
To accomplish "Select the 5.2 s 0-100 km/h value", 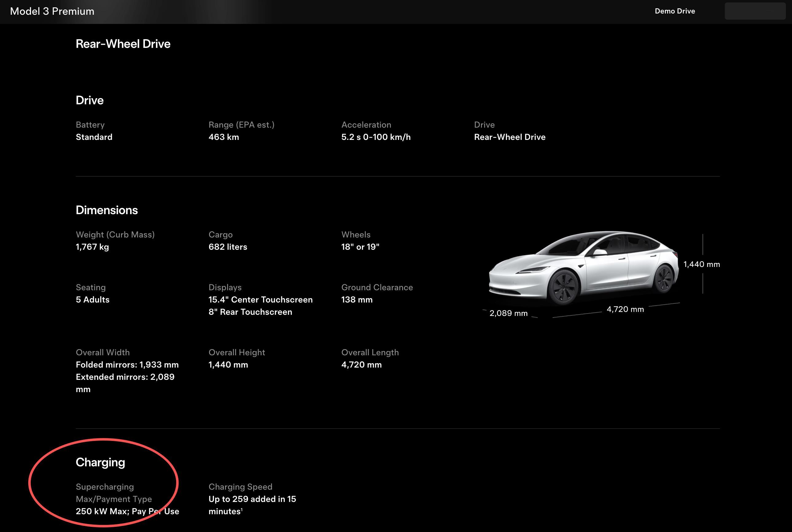I will click(376, 137).
